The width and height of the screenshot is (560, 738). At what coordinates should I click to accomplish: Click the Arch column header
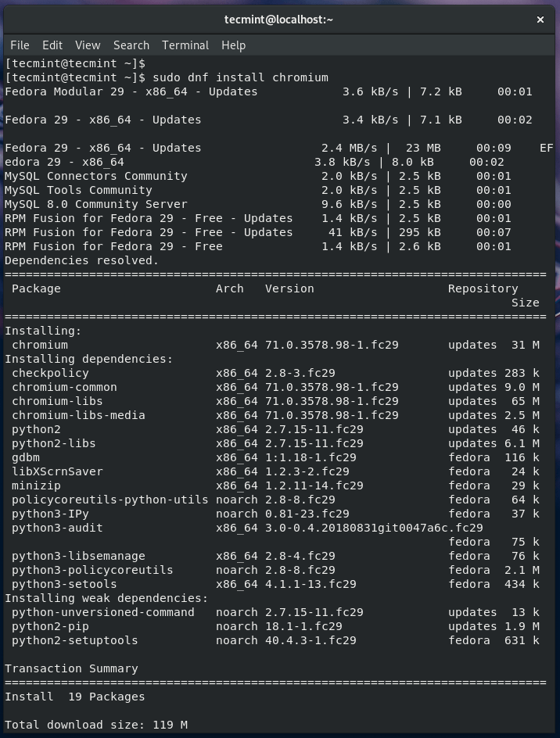pos(230,288)
